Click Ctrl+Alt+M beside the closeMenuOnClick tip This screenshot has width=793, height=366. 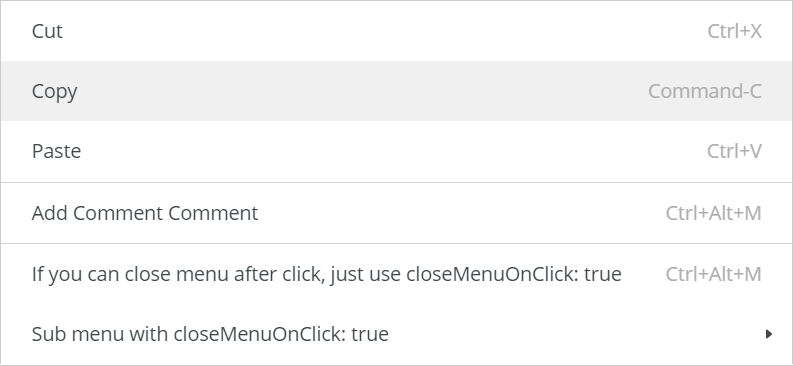coord(714,274)
